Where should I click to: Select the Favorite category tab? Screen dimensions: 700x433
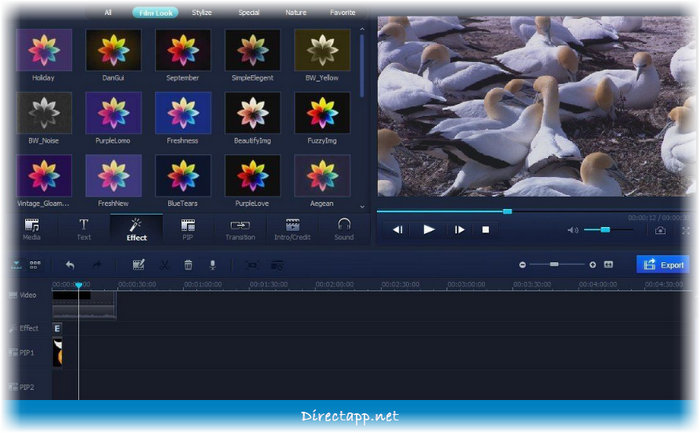tap(342, 12)
